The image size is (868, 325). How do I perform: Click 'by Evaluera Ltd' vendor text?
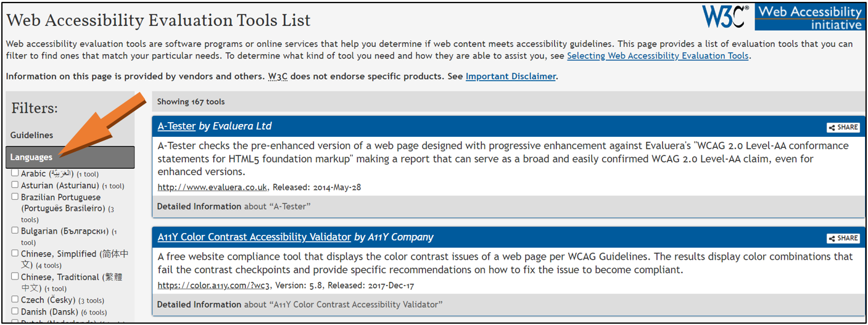[235, 126]
